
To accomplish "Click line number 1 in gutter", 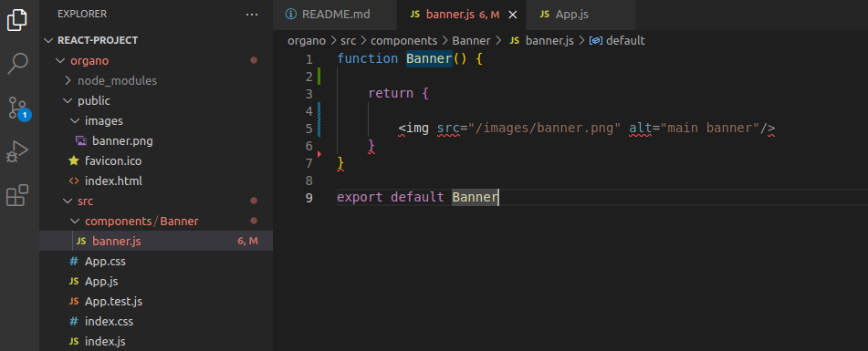I will 309,58.
